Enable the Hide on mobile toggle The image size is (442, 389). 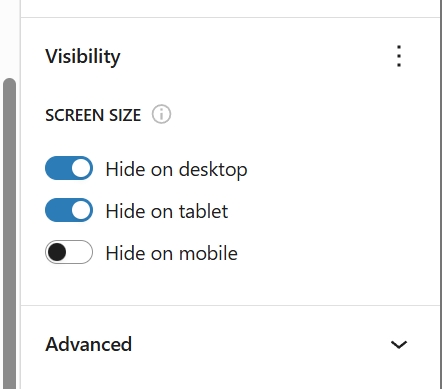point(69,252)
